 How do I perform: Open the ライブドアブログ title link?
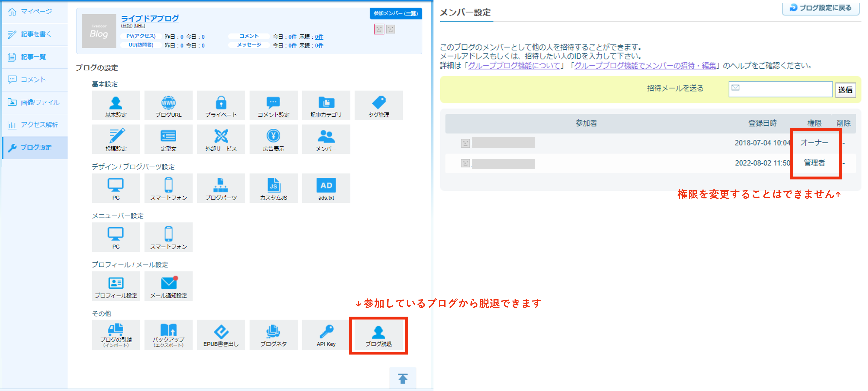point(150,18)
